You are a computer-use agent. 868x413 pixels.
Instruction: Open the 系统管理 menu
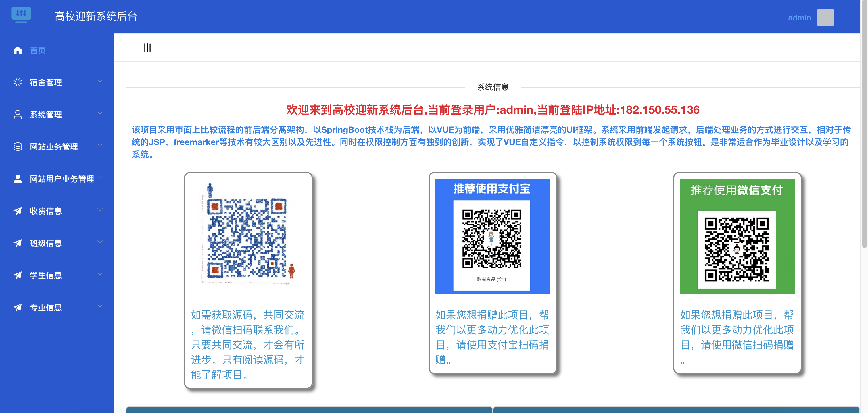(x=57, y=114)
